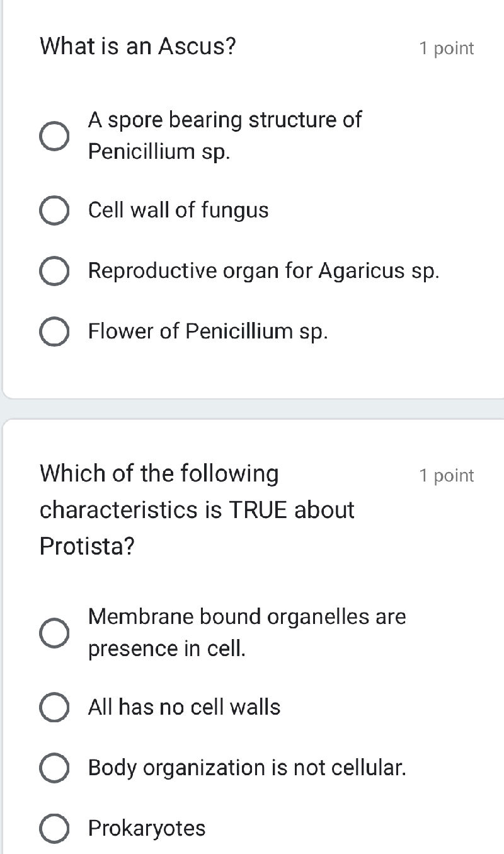Screen dimensions: 504x854
Task: Click '1 point' label beside the Ascus question
Action: 447,49
